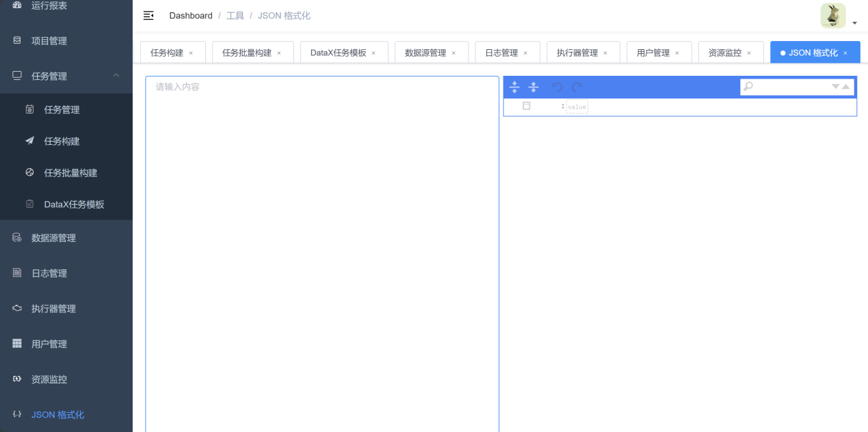
Task: Go to Dashboard breadcrumb link
Action: [191, 16]
